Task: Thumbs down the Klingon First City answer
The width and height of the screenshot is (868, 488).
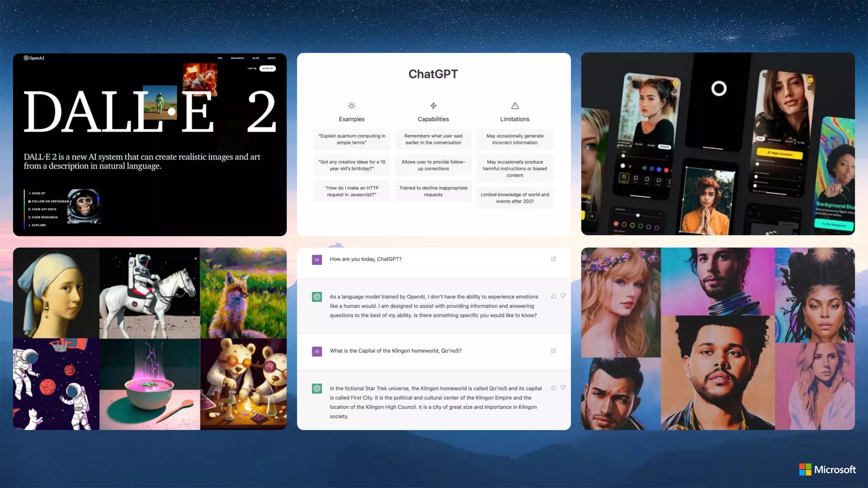Action: tap(563, 388)
